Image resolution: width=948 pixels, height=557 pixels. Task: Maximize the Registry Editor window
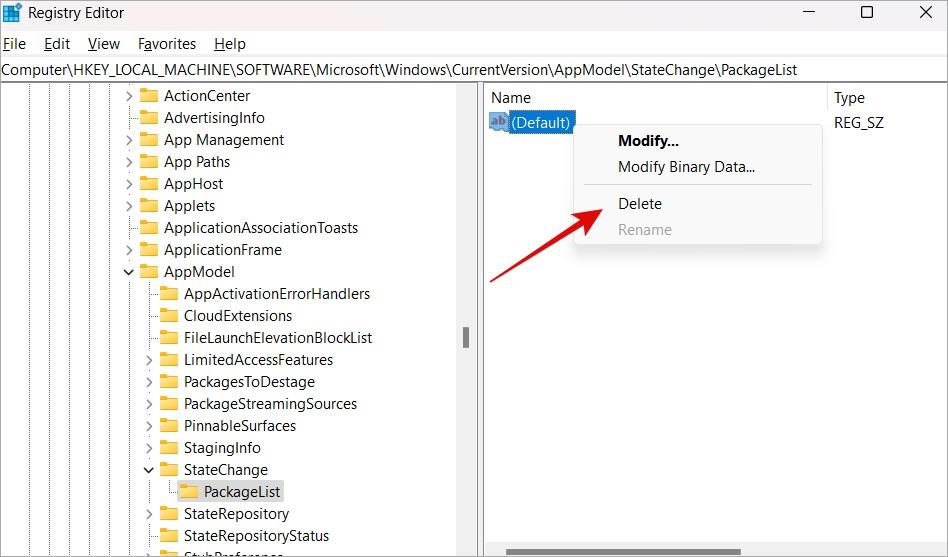tap(867, 12)
